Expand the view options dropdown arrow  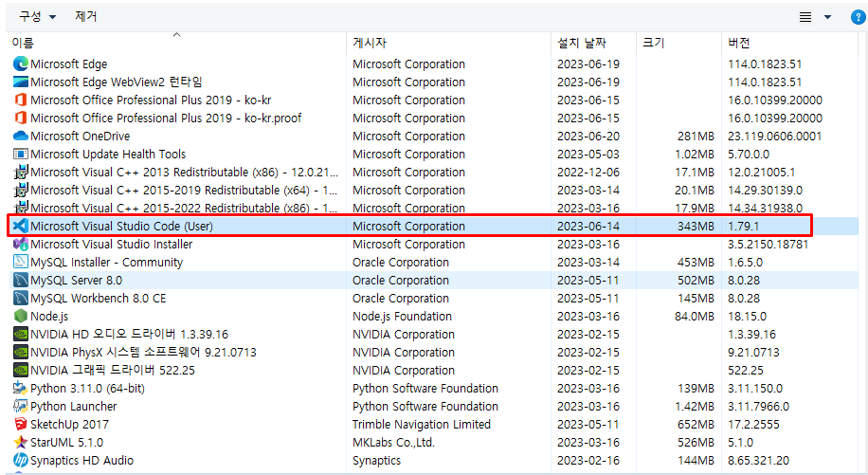point(827,17)
